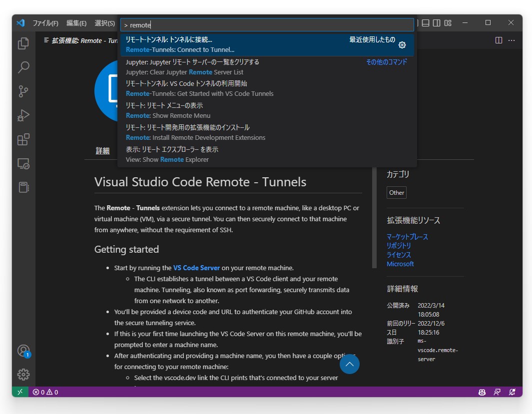The height and width of the screenshot is (414, 532).
Task: Click the Copilot icon in status bar
Action: pyautogui.click(x=482, y=393)
